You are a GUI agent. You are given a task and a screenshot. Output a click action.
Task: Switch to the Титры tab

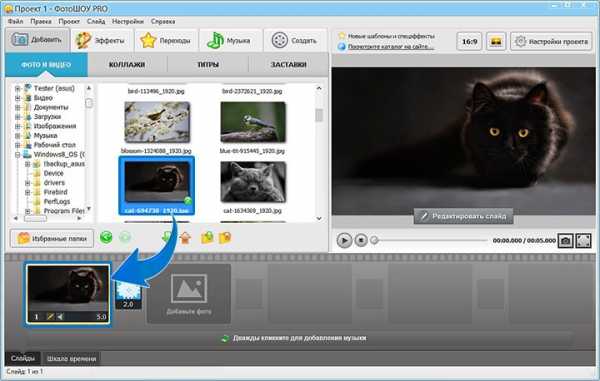click(x=208, y=65)
